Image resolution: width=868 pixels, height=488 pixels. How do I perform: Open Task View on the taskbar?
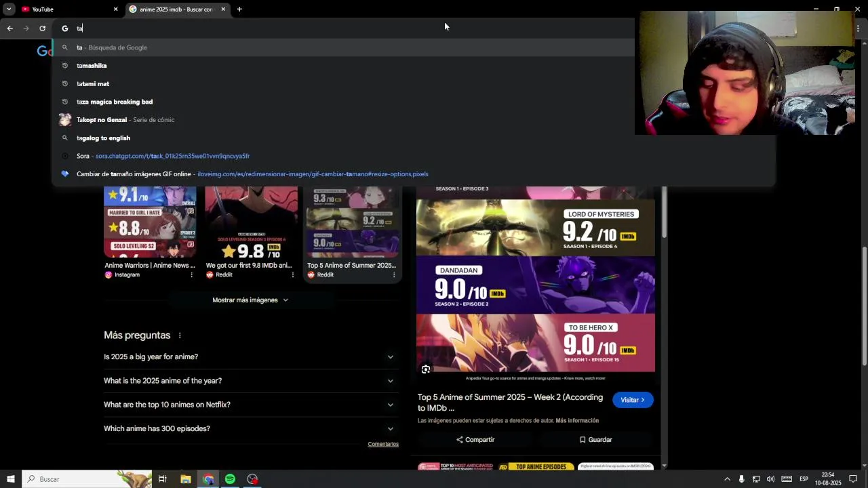pos(163,479)
